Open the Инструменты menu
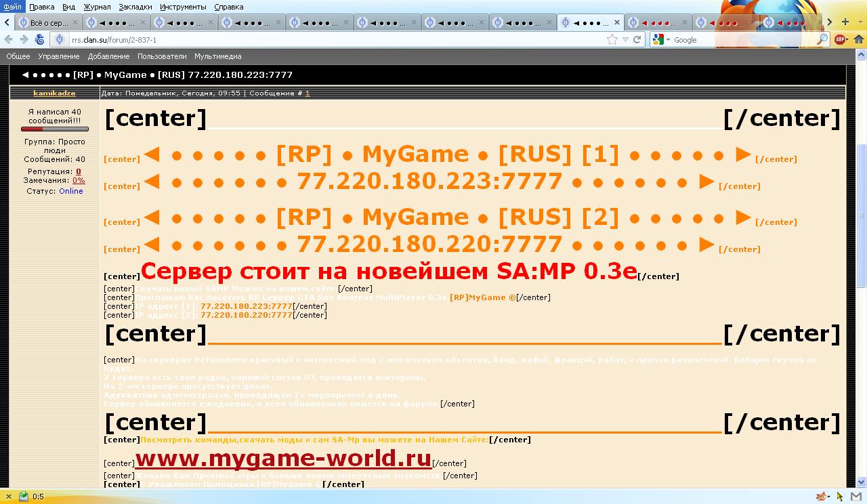 pos(183,7)
